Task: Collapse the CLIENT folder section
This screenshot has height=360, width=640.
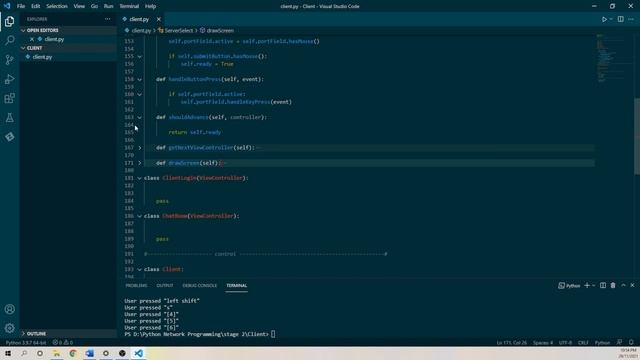Action: pos(23,48)
